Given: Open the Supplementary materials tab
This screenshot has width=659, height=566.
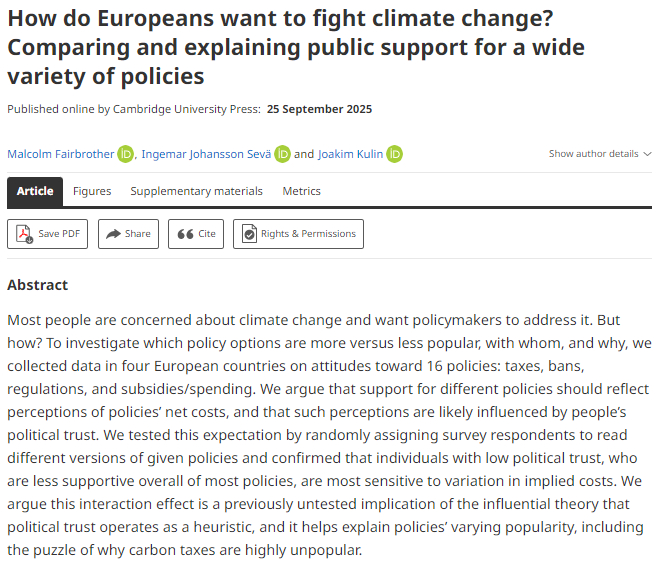Looking at the screenshot, I should pyautogui.click(x=196, y=191).
